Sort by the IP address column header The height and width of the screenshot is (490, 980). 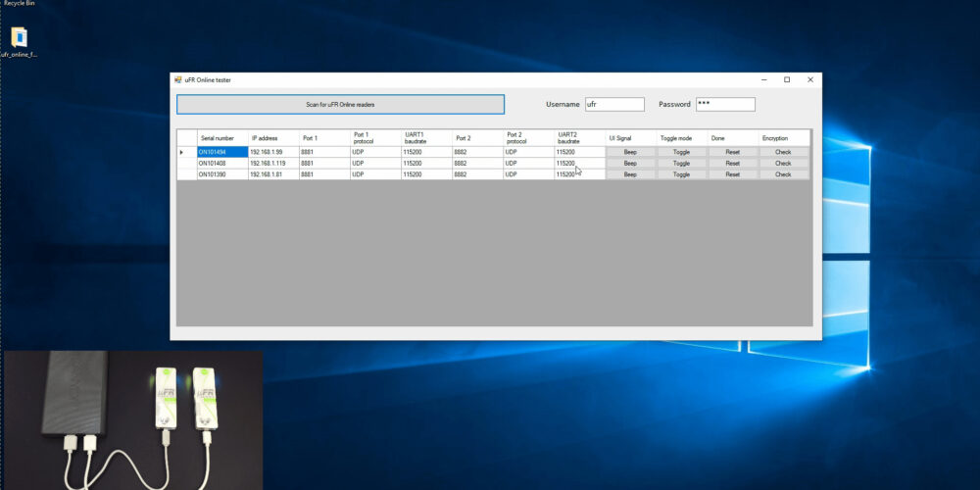273,138
